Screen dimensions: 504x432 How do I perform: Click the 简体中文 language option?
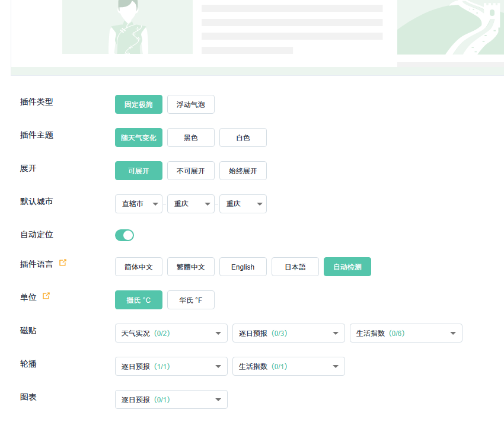(x=139, y=267)
